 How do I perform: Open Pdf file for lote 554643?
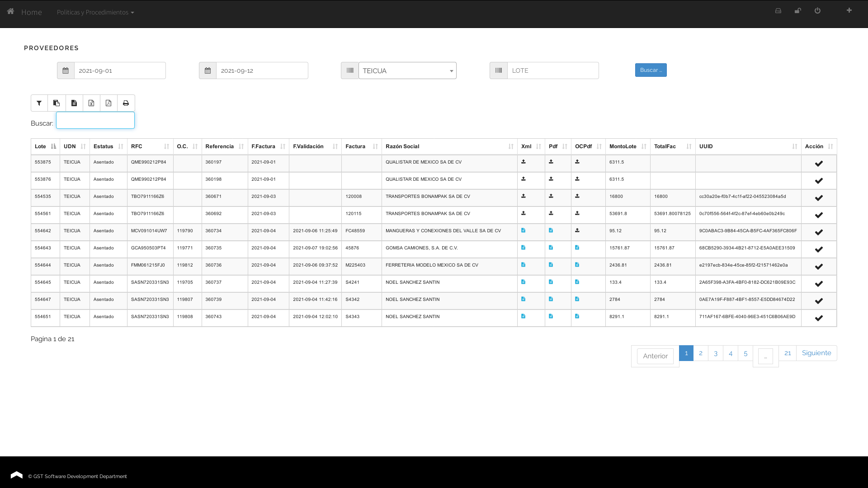pos(551,248)
